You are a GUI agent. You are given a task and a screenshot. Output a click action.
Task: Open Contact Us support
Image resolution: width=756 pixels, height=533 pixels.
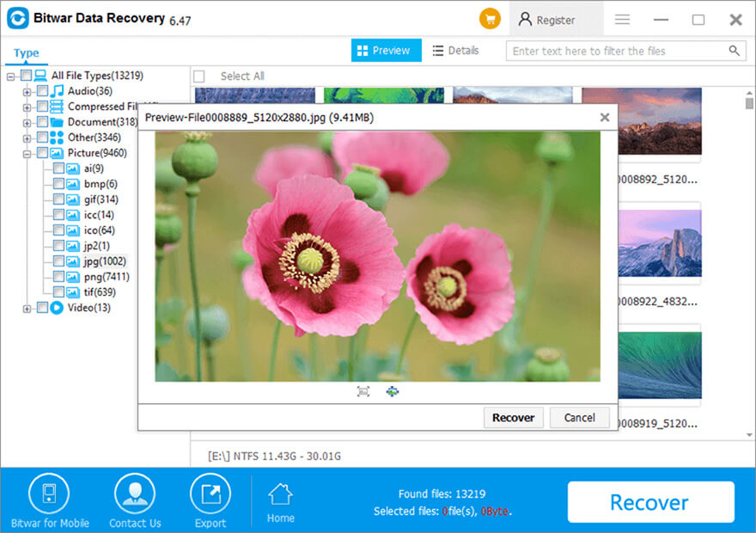point(135,501)
